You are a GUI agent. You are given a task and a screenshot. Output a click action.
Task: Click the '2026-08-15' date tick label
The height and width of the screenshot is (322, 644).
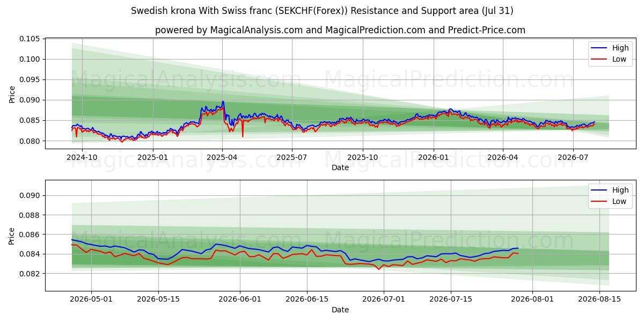[601, 299]
